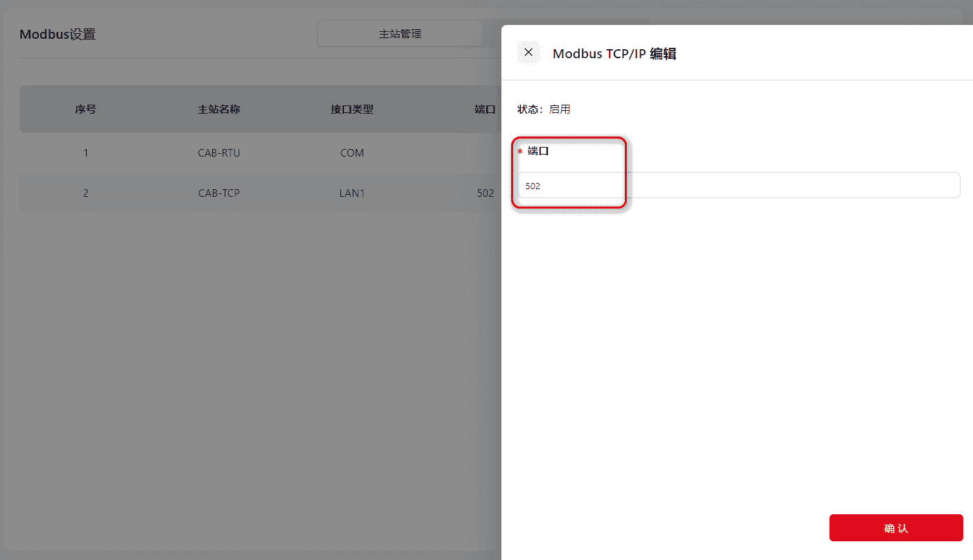
Task: Click the red 确认 button
Action: 895,528
